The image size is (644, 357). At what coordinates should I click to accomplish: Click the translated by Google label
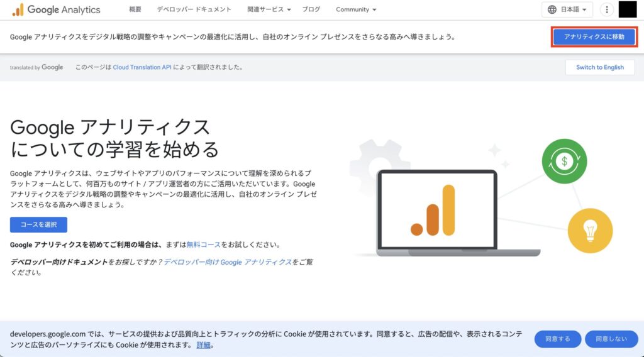[36, 67]
